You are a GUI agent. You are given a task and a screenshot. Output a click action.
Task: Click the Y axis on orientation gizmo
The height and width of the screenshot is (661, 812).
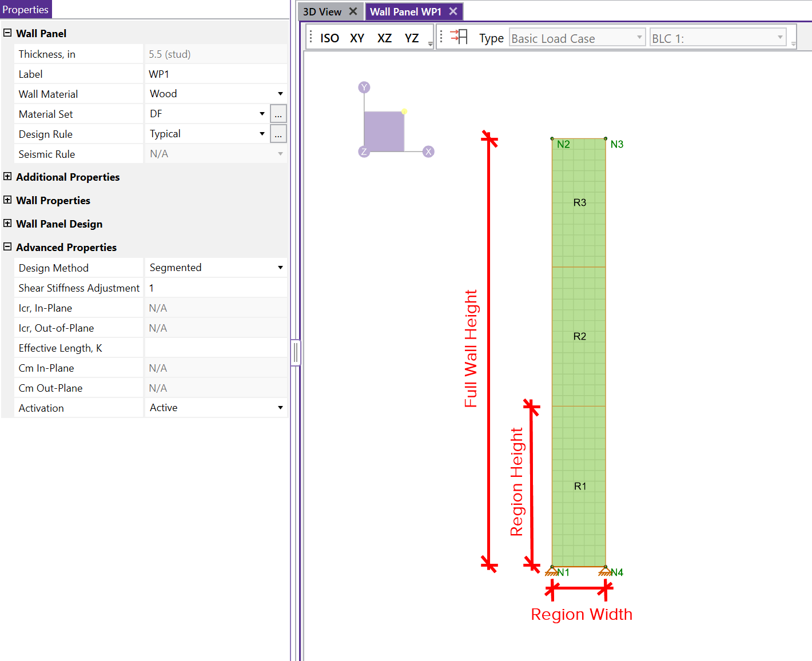coord(364,87)
